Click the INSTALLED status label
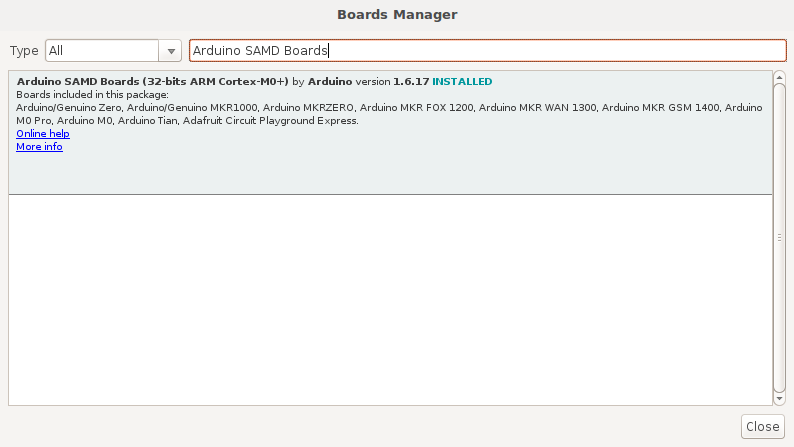Screen dimensions: 794x447 [x=462, y=82]
